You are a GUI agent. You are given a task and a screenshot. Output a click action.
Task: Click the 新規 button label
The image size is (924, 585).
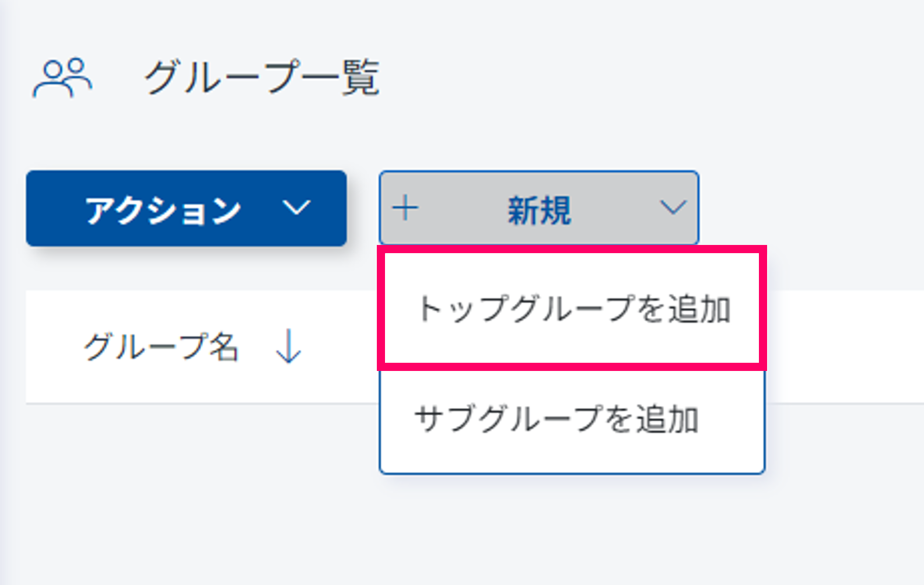tap(539, 209)
